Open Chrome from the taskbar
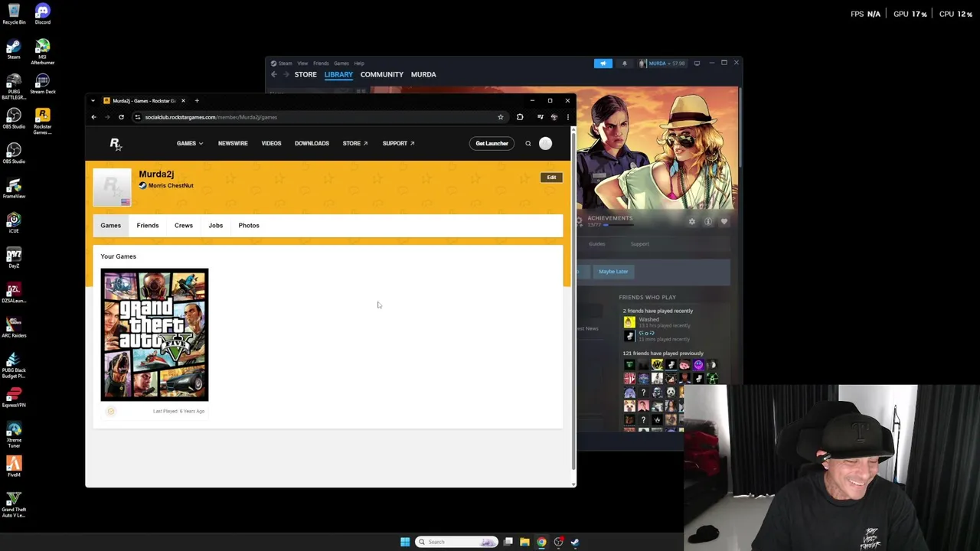Screen dimensions: 980x551 541,542
